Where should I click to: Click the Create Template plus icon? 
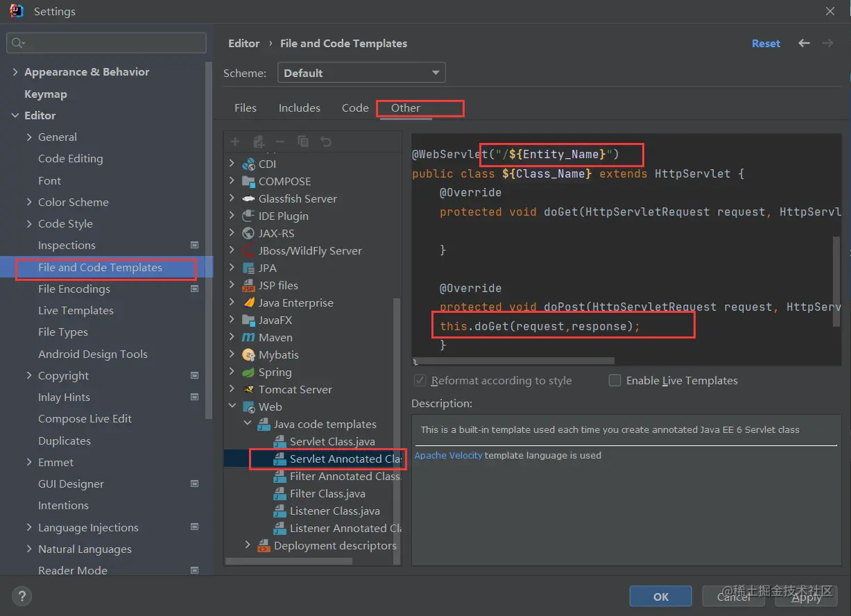point(235,142)
